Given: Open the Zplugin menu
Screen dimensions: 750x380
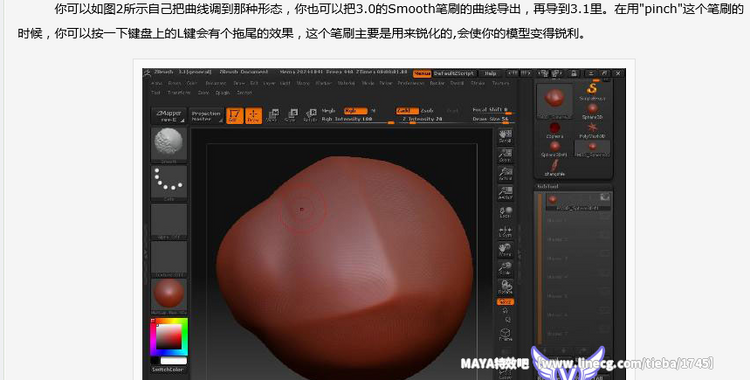Looking at the screenshot, I should (223, 92).
